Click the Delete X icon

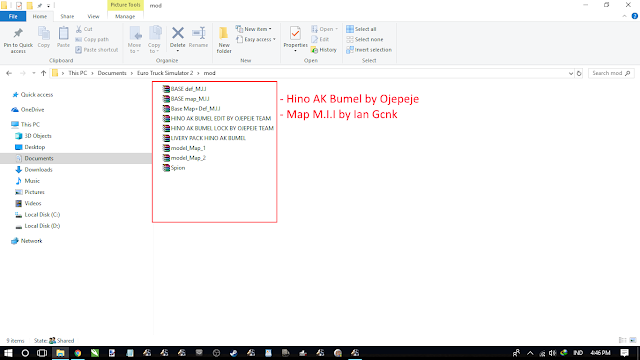point(178,33)
